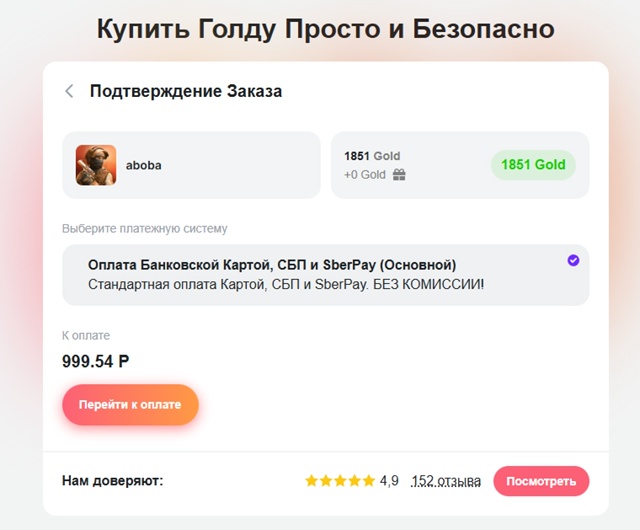This screenshot has width=640, height=530.
Task: Click the "+0 Gold" bonus text
Action: point(365,175)
